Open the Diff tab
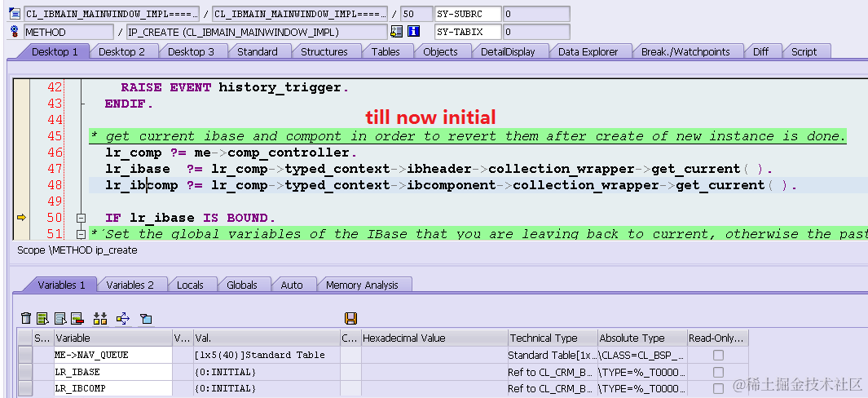Image resolution: width=868 pixels, height=398 pixels. [x=760, y=51]
